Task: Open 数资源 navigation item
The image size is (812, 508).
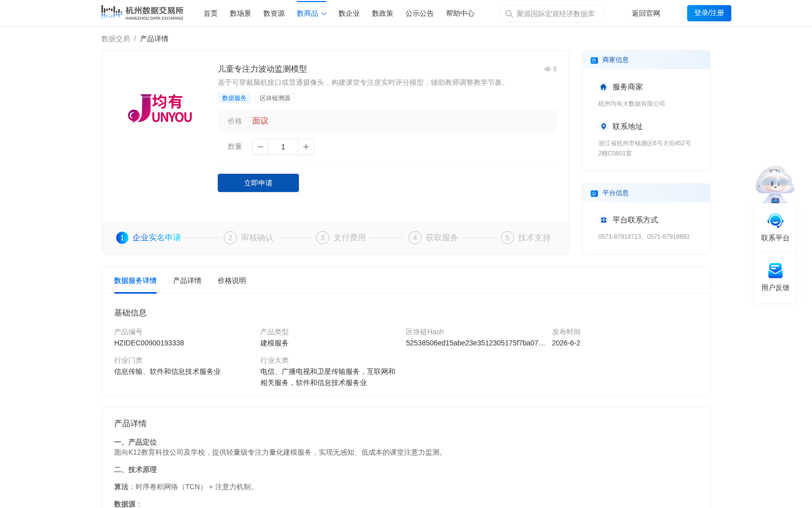Action: coord(274,14)
